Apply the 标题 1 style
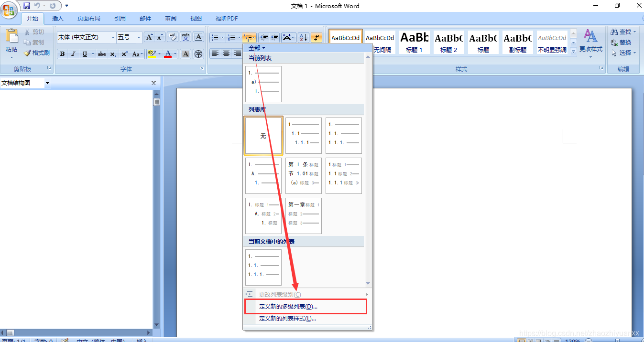644x342 pixels. coord(415,42)
